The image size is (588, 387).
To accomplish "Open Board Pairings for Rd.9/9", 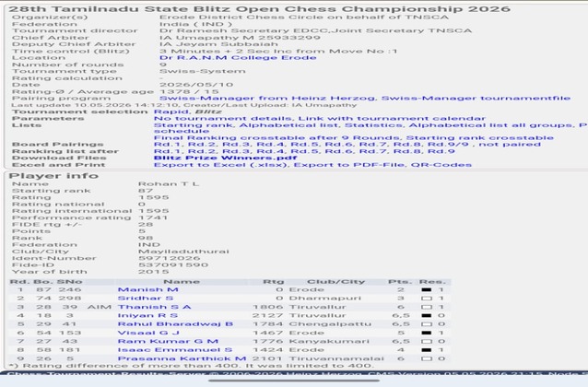I will (448, 145).
